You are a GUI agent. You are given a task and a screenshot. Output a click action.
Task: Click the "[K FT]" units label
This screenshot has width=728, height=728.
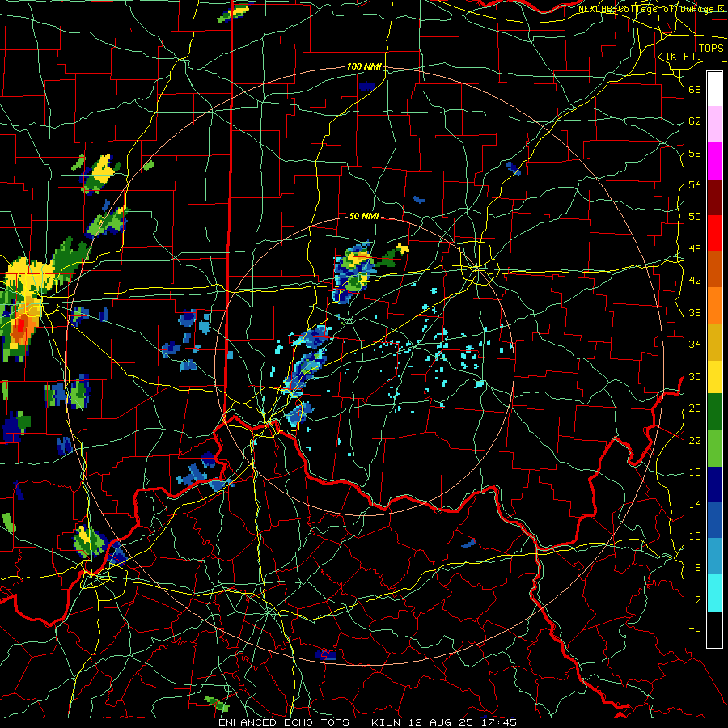[x=684, y=57]
